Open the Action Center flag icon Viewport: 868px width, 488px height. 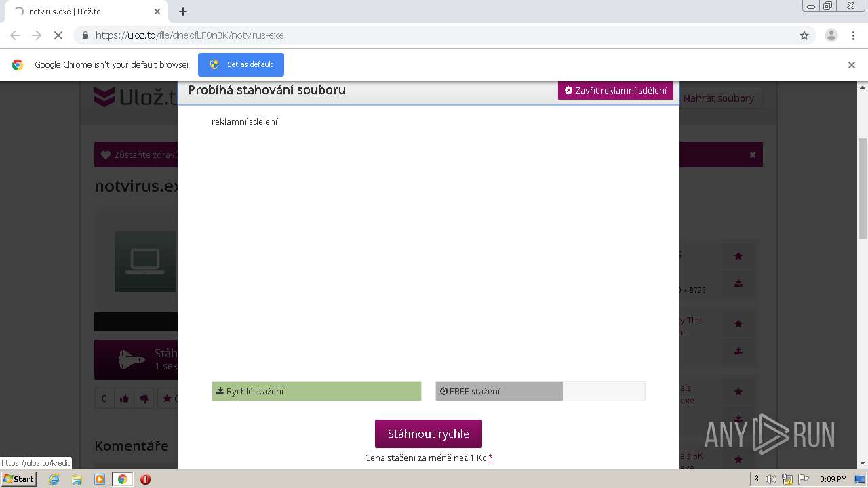point(802,479)
